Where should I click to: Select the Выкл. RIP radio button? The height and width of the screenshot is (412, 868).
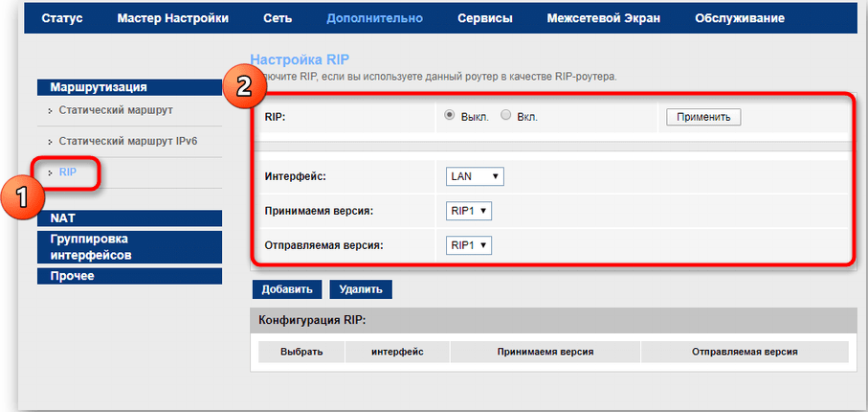click(450, 116)
